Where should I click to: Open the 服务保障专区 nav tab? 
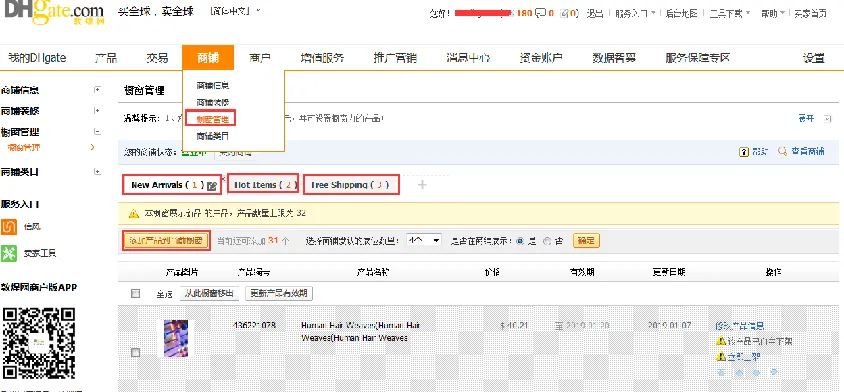(x=698, y=58)
